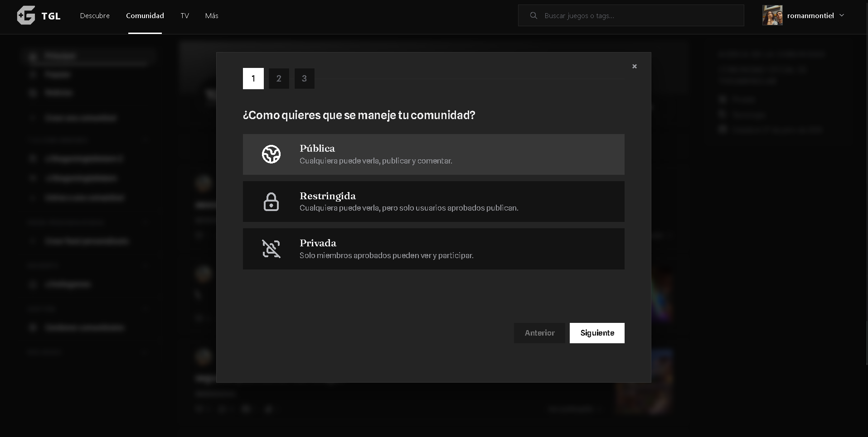Screen dimensions: 868x437
Task: Click 'Cualquiera puede verla, publicar y comentar.' text
Action: click(376, 161)
